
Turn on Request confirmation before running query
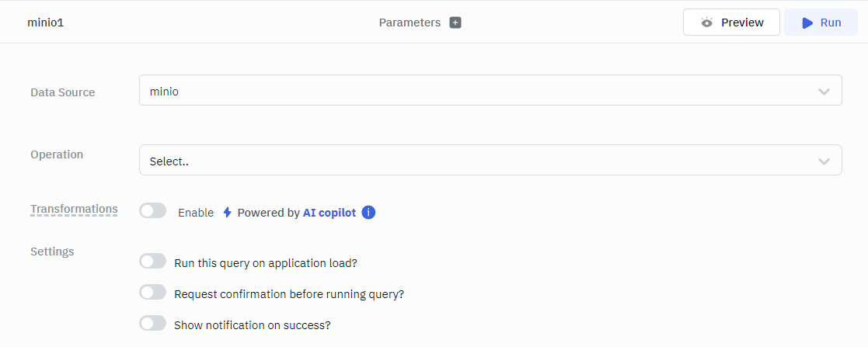[x=153, y=293]
